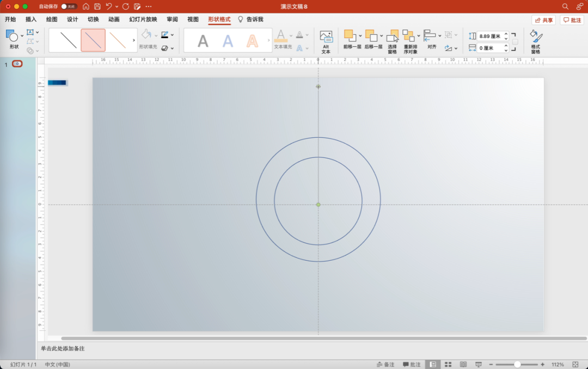The height and width of the screenshot is (369, 588).
Task: Click the shape effects icon
Action: tap(164, 48)
